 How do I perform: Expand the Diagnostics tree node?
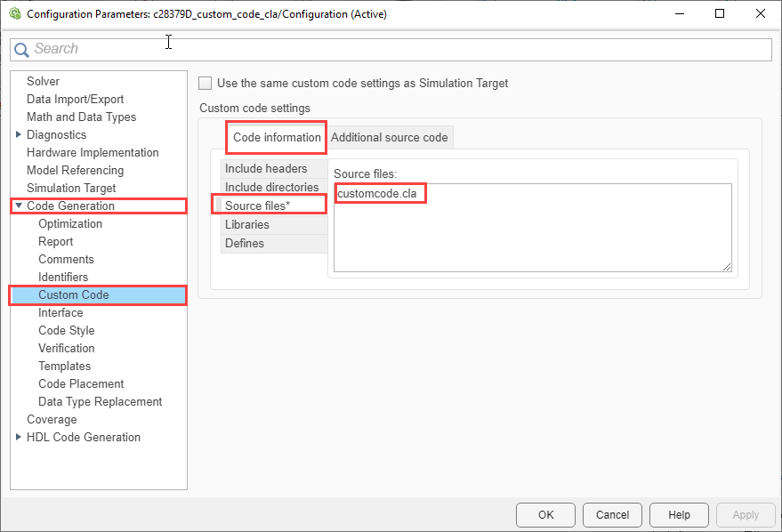pos(19,134)
